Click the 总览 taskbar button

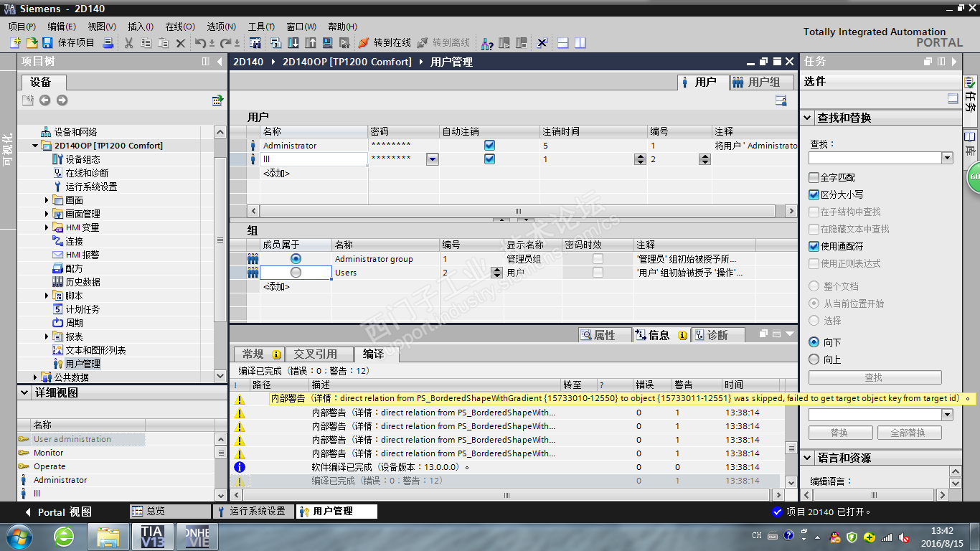click(170, 512)
